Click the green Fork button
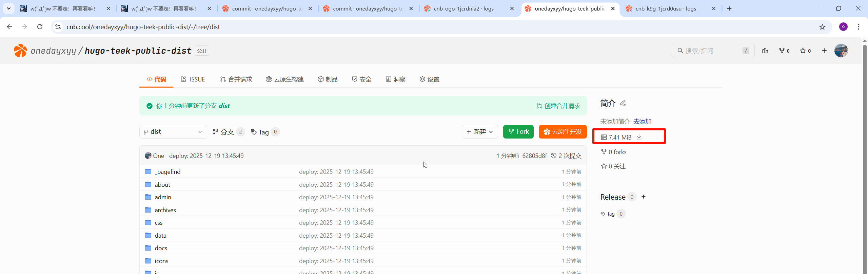 [518, 132]
